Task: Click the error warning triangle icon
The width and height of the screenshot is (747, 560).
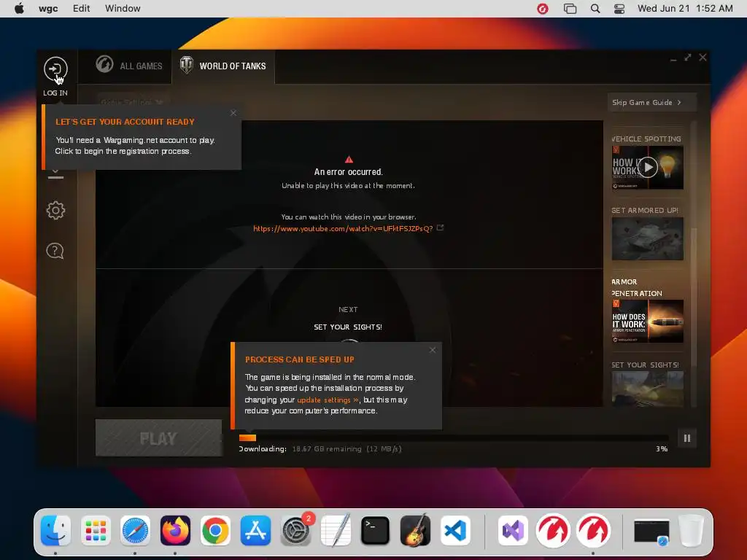Action: tap(349, 159)
